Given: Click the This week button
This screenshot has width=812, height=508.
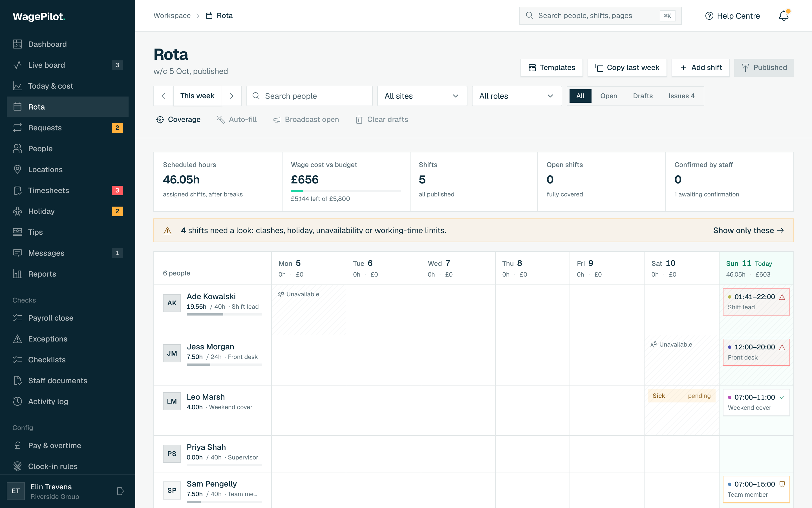Looking at the screenshot, I should point(197,96).
